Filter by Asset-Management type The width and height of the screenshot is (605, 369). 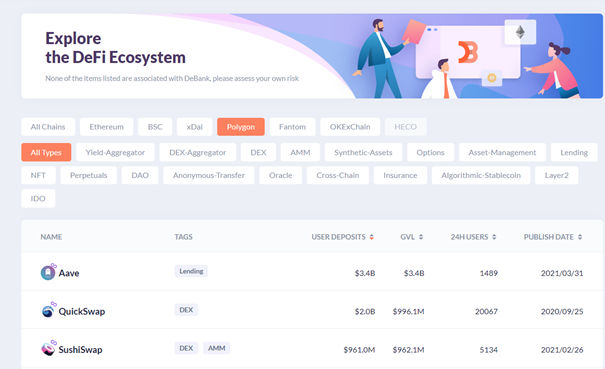pyautogui.click(x=502, y=152)
